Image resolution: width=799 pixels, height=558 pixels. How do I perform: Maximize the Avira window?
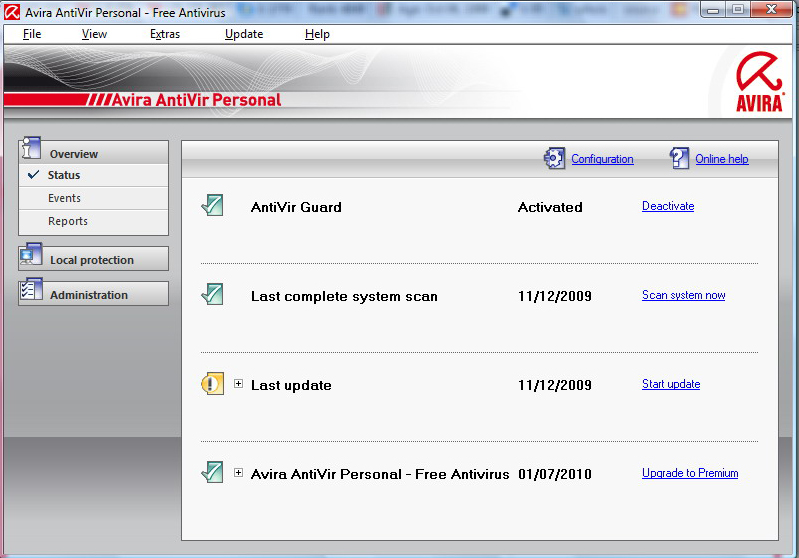coord(738,10)
